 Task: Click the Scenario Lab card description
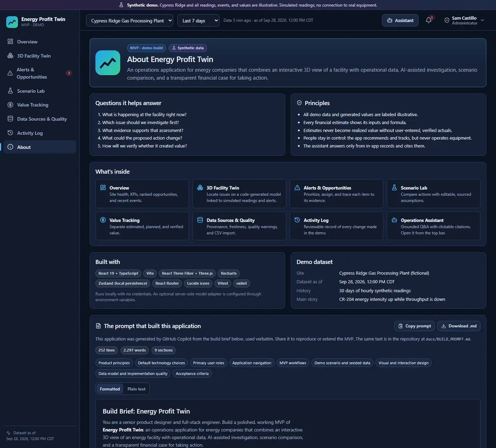[436, 197]
